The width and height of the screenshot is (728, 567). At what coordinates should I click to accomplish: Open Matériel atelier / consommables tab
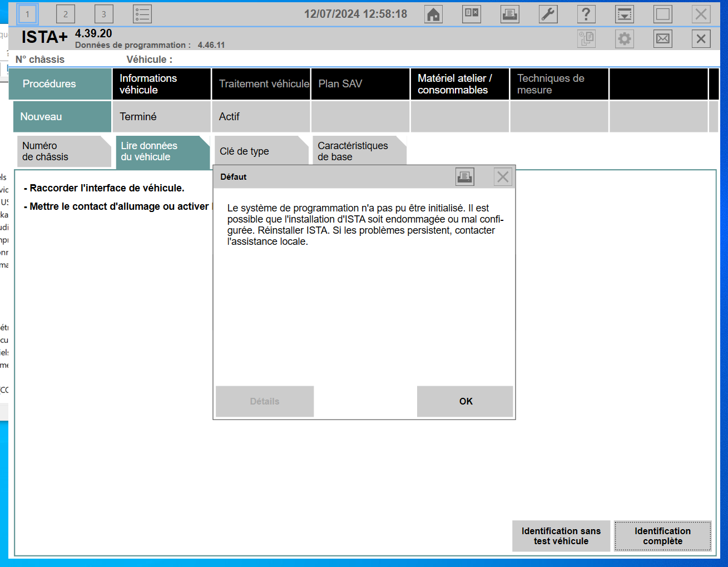[460, 84]
